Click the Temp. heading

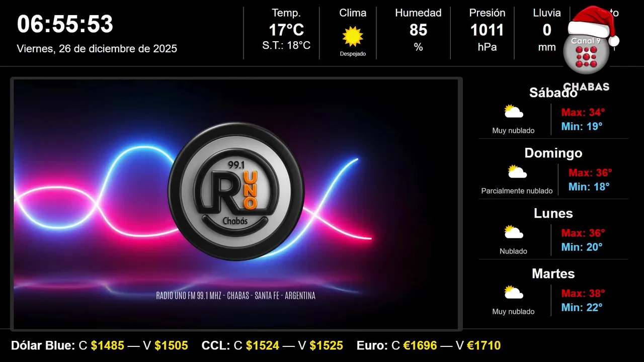[286, 13]
